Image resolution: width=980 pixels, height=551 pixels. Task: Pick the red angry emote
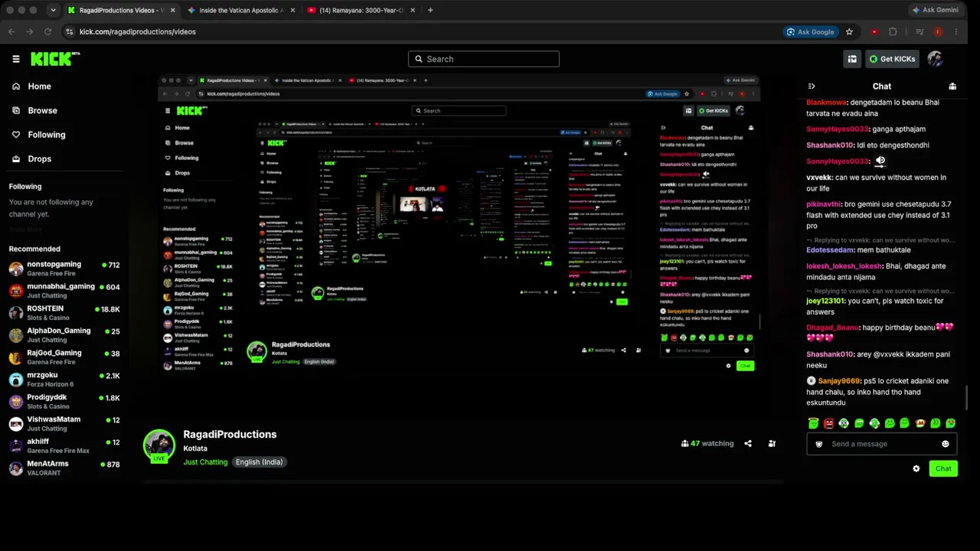828,423
